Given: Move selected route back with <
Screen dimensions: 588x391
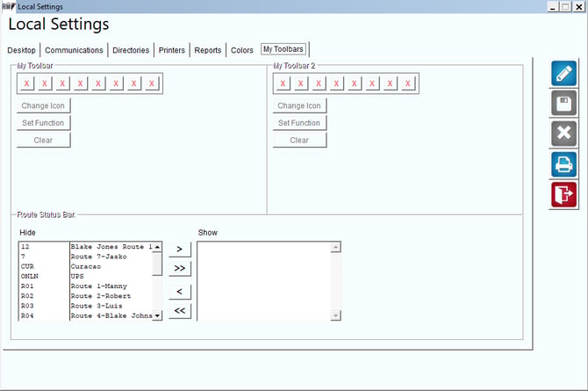Looking at the screenshot, I should point(180,292).
